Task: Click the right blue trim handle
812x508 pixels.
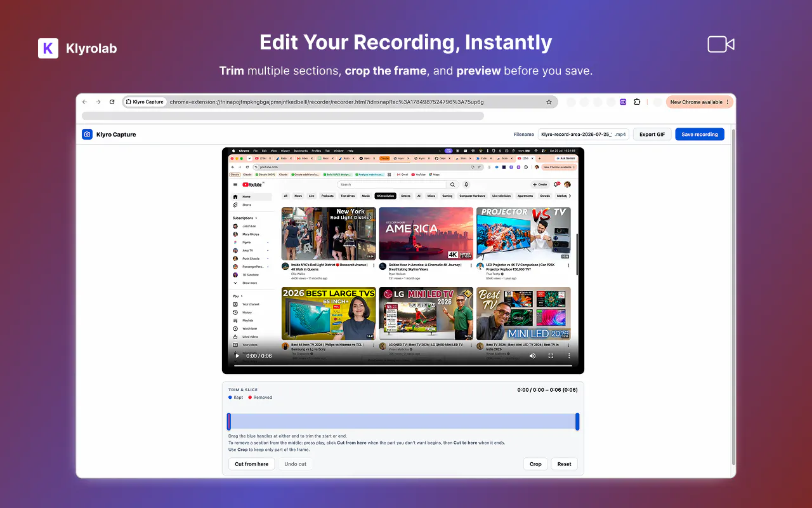Action: click(x=577, y=422)
